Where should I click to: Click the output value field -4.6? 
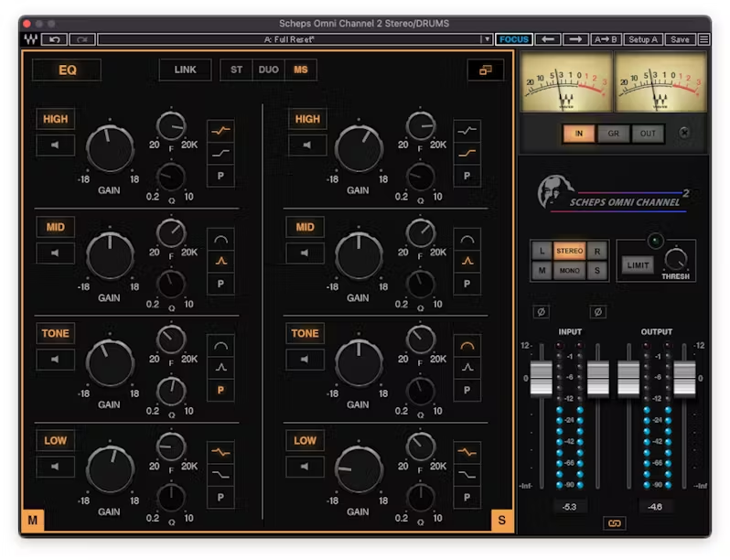click(655, 506)
